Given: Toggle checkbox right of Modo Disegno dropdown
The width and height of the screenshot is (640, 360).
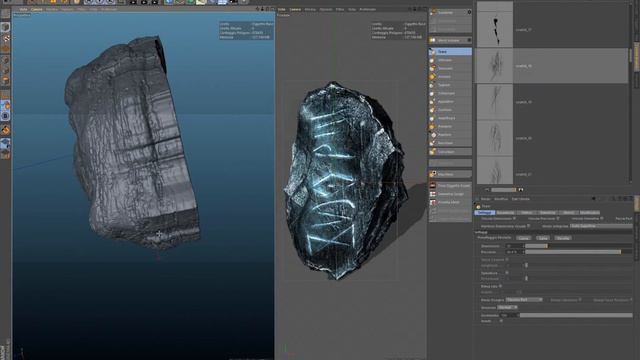Looking at the screenshot, I should click(580, 300).
